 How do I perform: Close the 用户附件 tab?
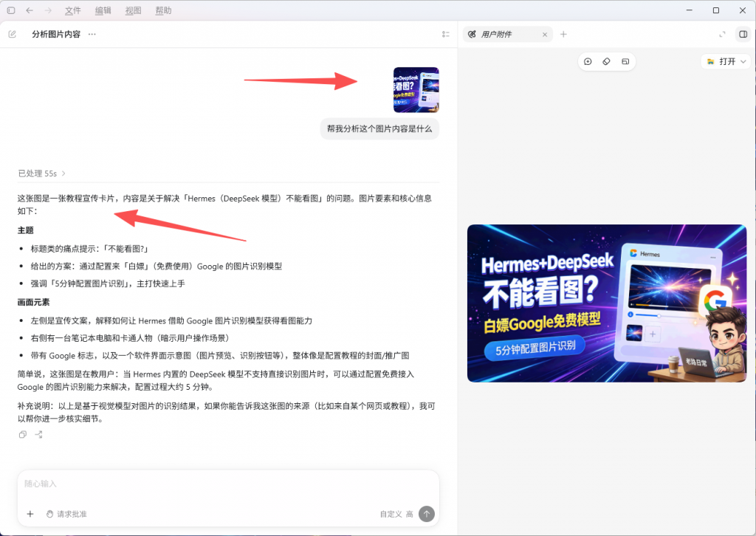[545, 35]
